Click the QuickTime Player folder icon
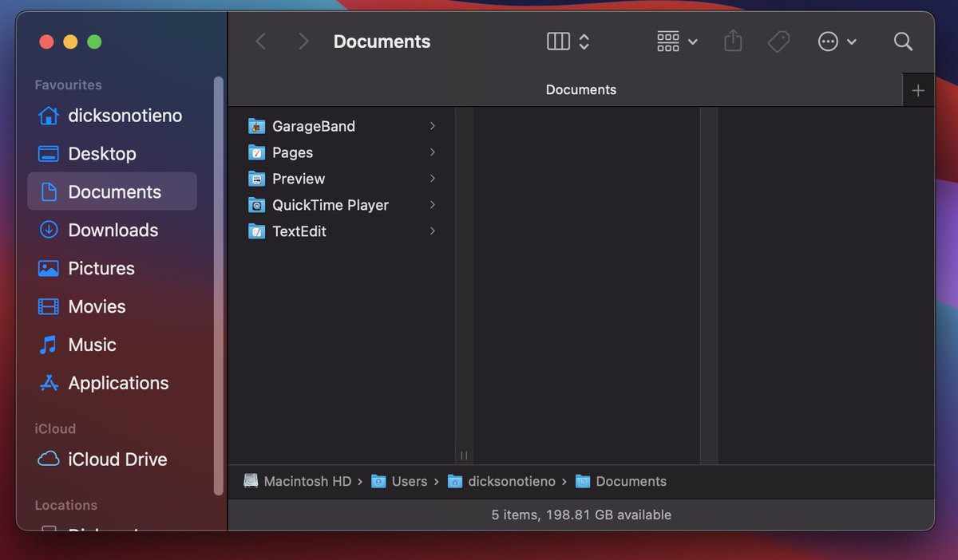 [x=256, y=205]
